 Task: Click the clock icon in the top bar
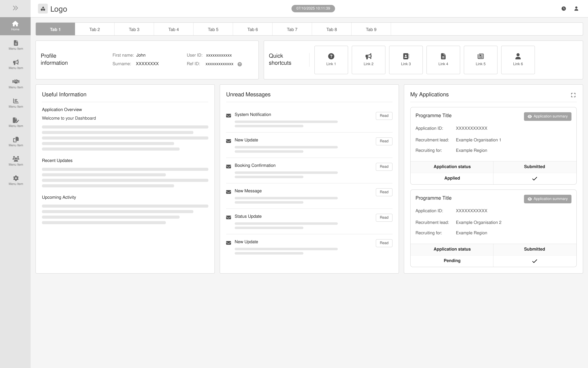click(x=564, y=9)
